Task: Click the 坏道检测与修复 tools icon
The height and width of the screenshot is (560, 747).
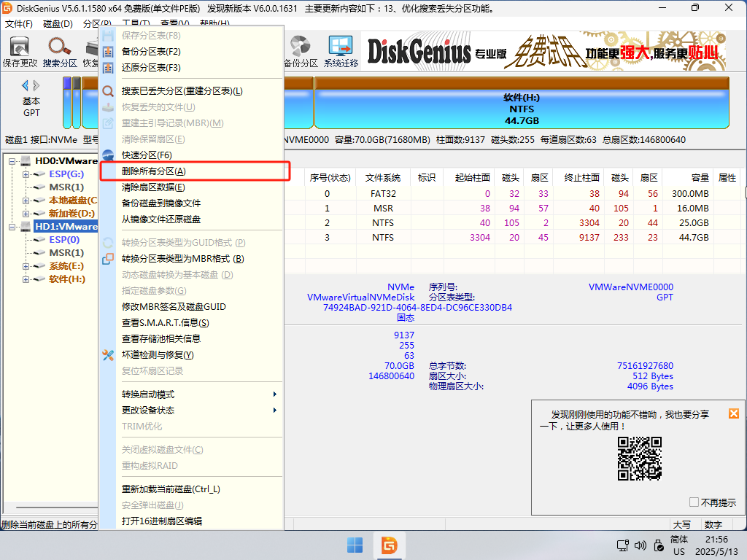Action: (x=108, y=355)
